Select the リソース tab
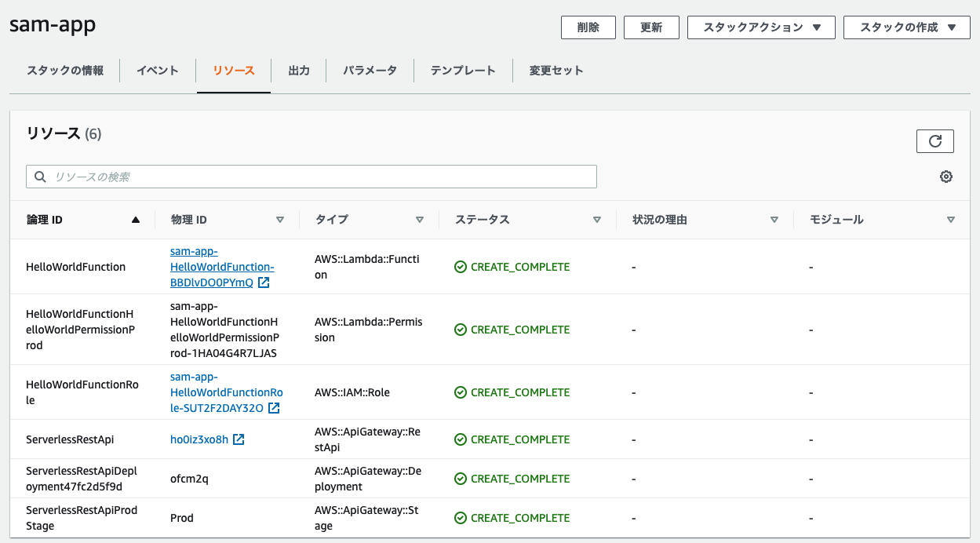The height and width of the screenshot is (543, 980). pyautogui.click(x=234, y=71)
